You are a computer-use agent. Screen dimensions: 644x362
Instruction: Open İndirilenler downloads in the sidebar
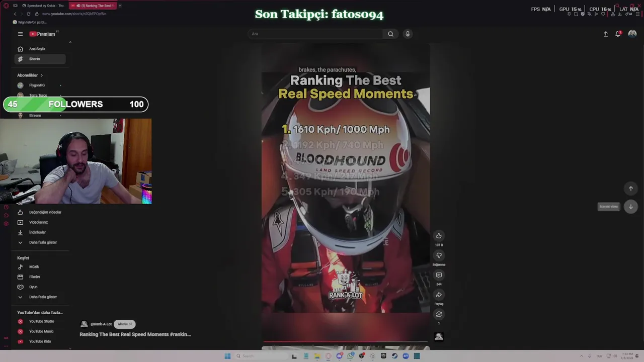(40, 232)
